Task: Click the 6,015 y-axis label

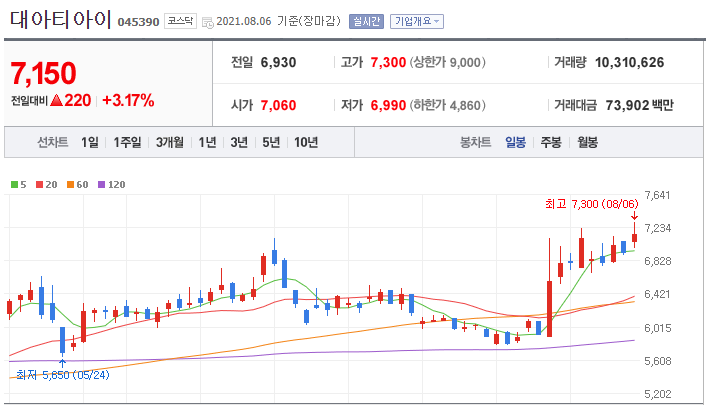Action: [x=657, y=328]
